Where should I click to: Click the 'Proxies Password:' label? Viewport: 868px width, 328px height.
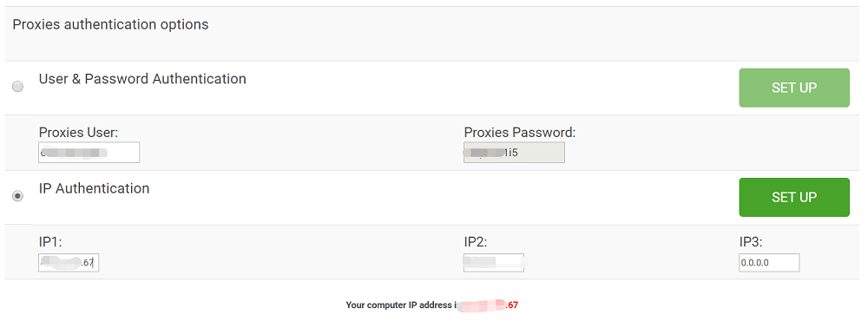[x=520, y=133]
